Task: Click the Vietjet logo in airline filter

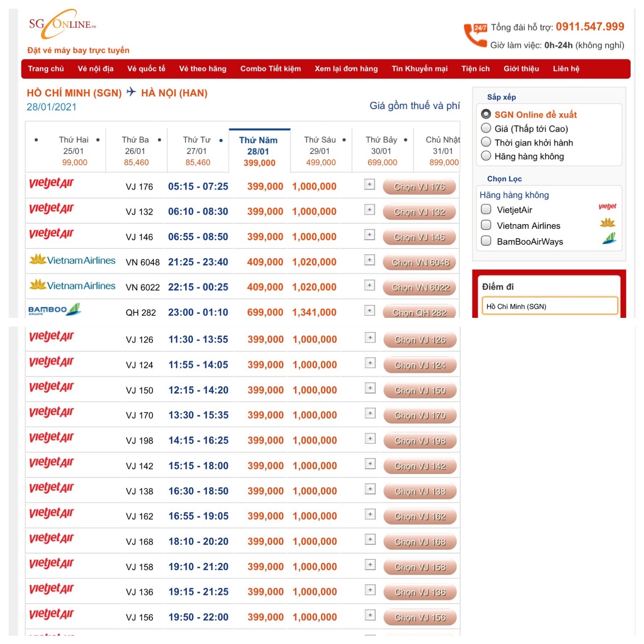Action: (x=607, y=207)
